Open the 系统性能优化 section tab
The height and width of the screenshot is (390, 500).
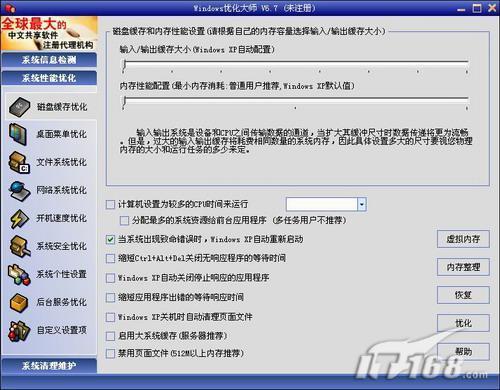pos(49,78)
